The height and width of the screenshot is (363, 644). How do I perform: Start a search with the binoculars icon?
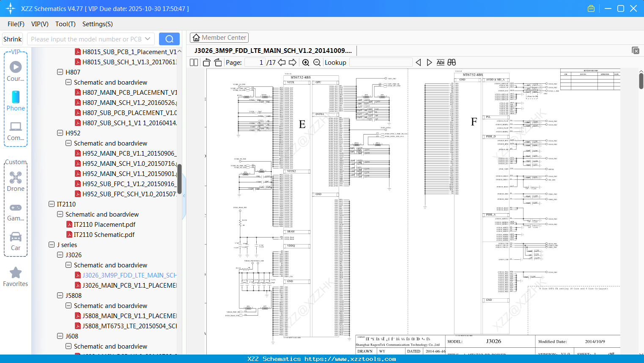pyautogui.click(x=451, y=62)
